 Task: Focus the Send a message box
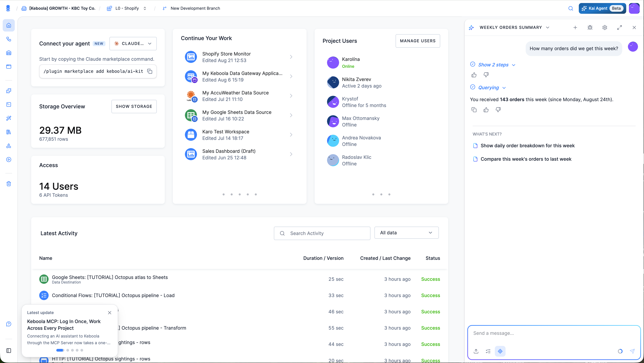[x=554, y=333]
